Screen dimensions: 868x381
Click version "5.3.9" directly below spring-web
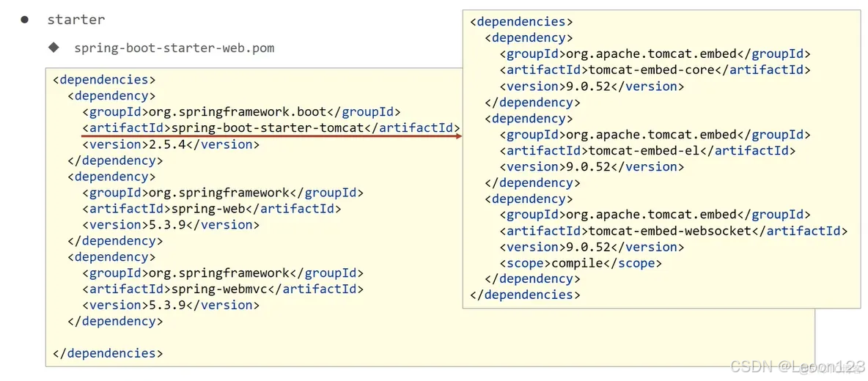point(171,224)
